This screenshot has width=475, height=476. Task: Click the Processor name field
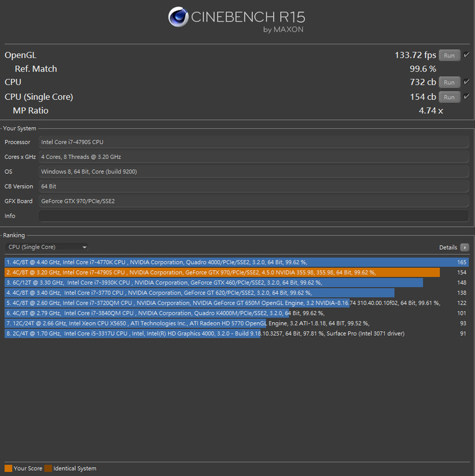click(253, 141)
